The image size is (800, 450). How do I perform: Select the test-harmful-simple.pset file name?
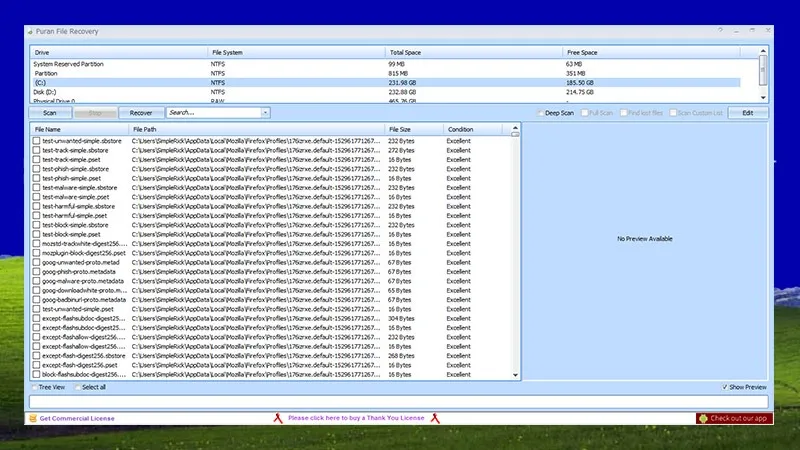tap(74, 216)
